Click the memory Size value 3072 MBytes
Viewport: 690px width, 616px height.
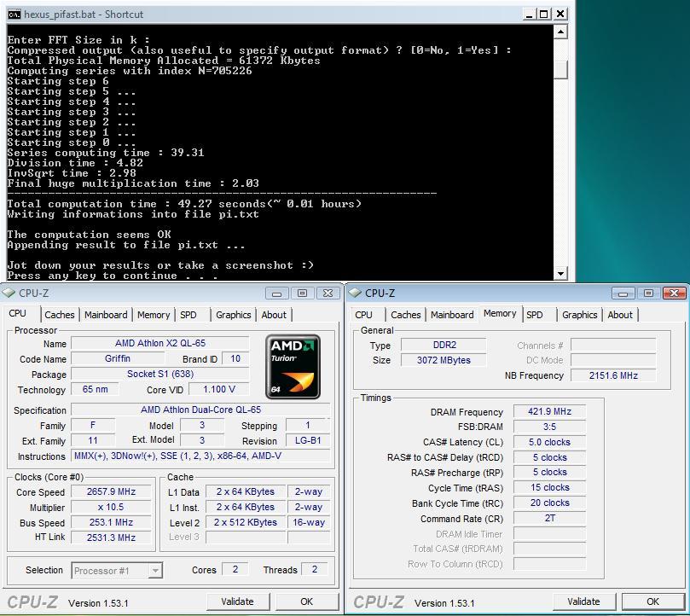444,360
